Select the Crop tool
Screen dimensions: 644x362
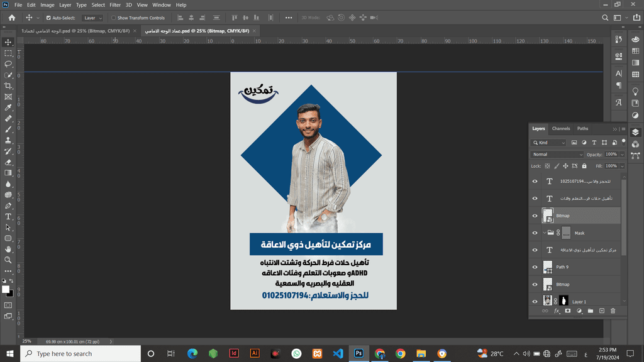[8, 85]
